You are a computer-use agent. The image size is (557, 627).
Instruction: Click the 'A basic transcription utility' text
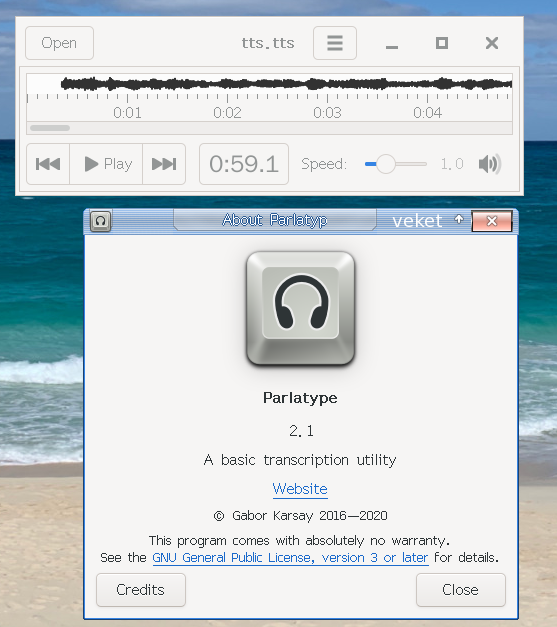click(x=300, y=460)
